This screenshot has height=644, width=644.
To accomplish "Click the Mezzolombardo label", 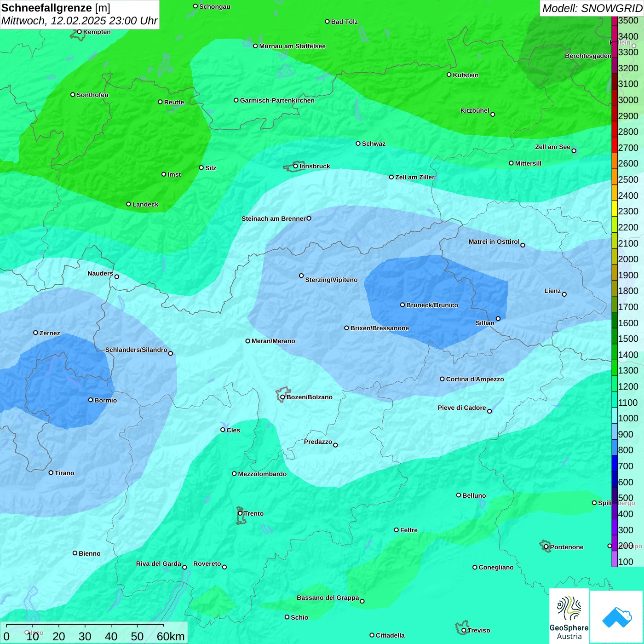I will pyautogui.click(x=262, y=474).
